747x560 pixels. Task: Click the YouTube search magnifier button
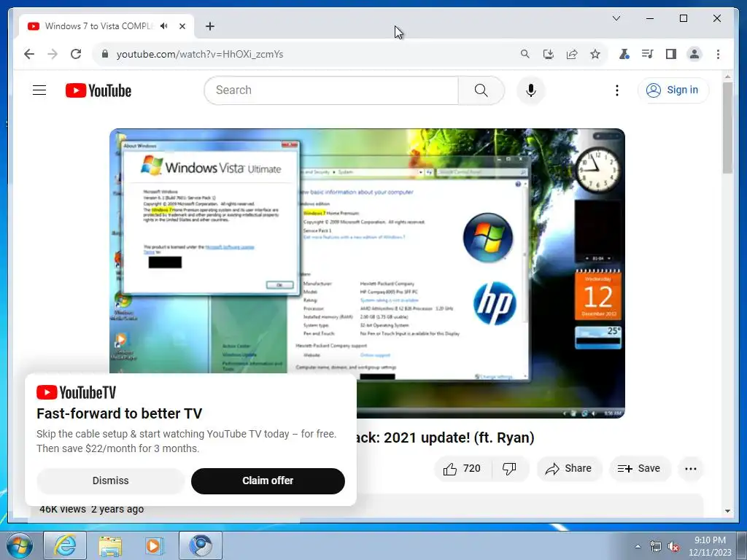pos(481,90)
